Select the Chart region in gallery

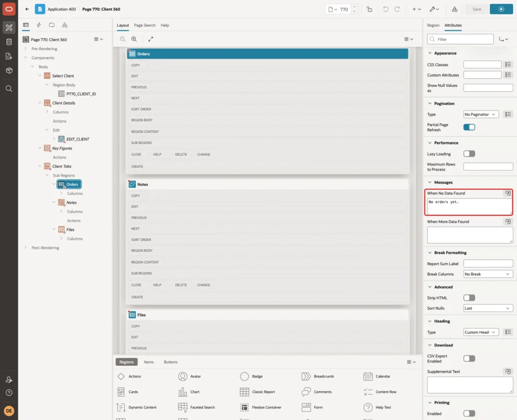pyautogui.click(x=189, y=392)
